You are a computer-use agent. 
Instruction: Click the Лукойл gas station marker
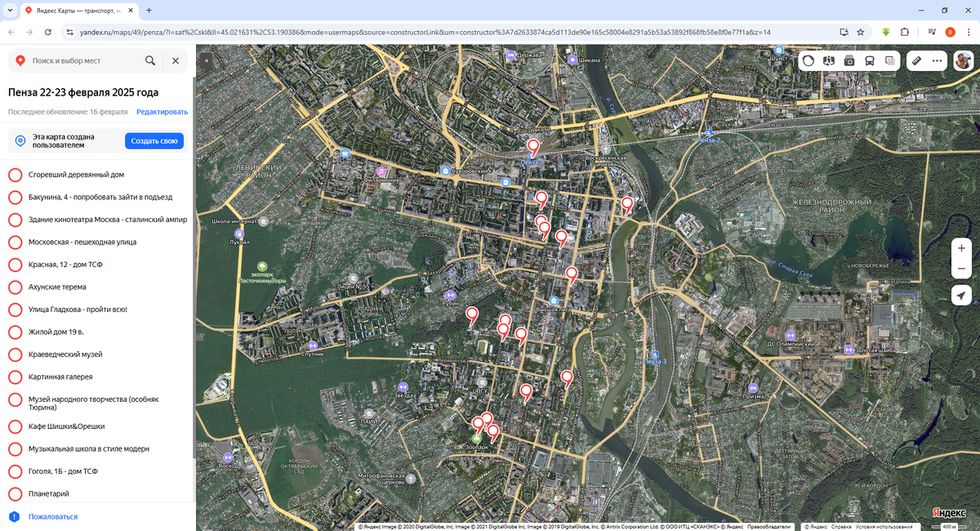click(240, 233)
